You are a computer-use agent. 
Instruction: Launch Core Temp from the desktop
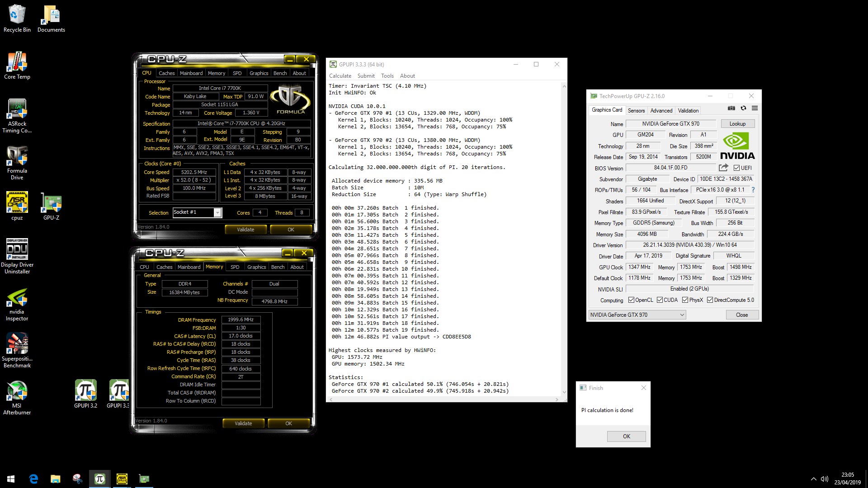tap(17, 66)
